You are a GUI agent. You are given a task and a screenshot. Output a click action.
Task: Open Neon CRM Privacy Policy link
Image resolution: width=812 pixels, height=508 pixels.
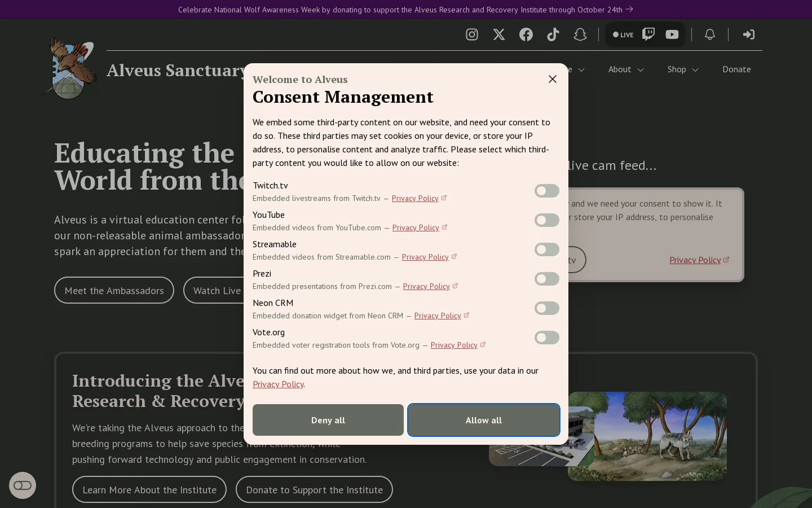point(442,316)
